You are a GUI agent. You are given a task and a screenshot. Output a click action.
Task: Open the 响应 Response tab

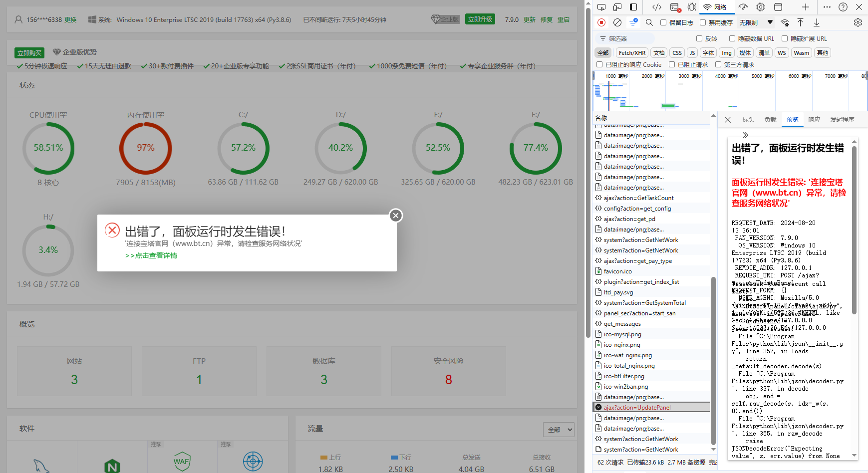[x=814, y=120]
